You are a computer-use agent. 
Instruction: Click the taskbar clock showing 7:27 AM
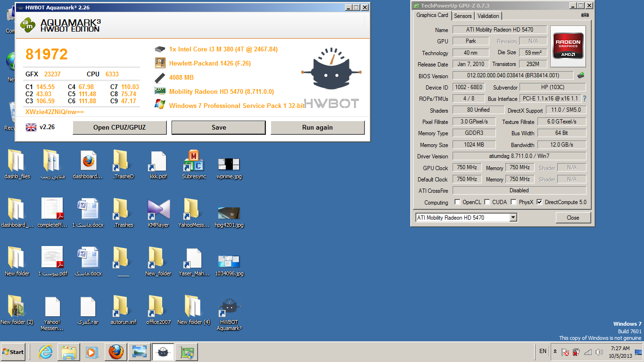(620, 352)
